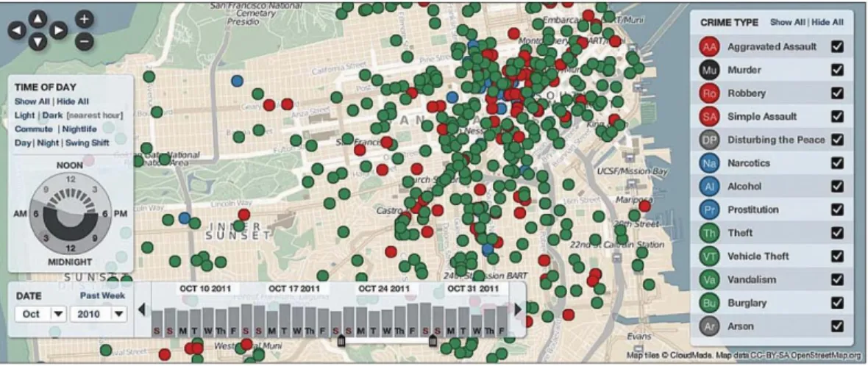Click the right date range handle on timeline
Screen dimensions: 868x366
tap(433, 340)
